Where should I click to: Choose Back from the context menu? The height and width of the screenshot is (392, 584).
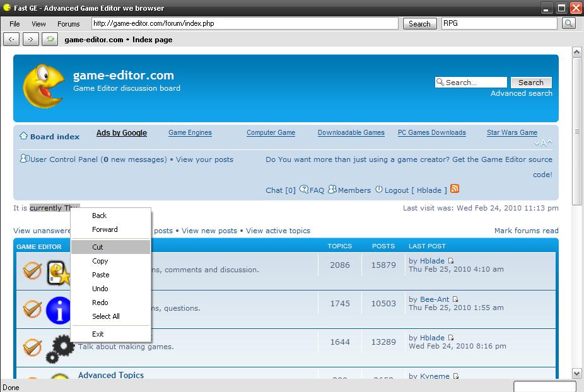[x=111, y=216]
